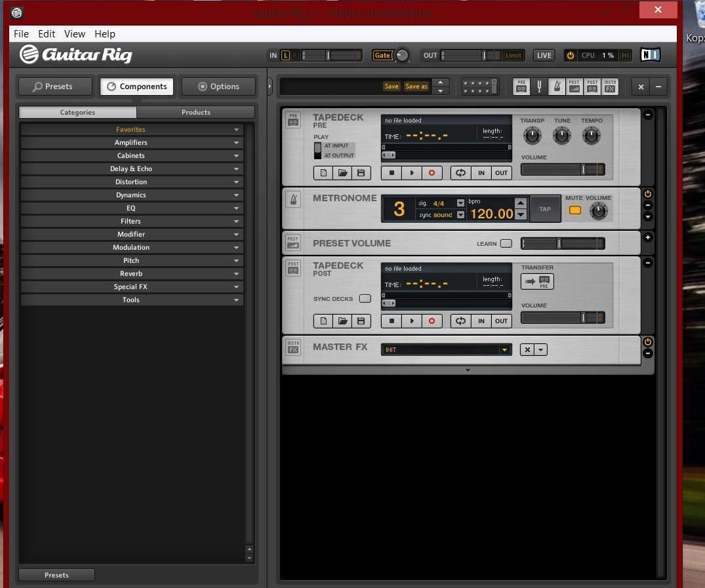The height and width of the screenshot is (588, 705).
Task: Toggle the metronome Mute button
Action: point(574,210)
